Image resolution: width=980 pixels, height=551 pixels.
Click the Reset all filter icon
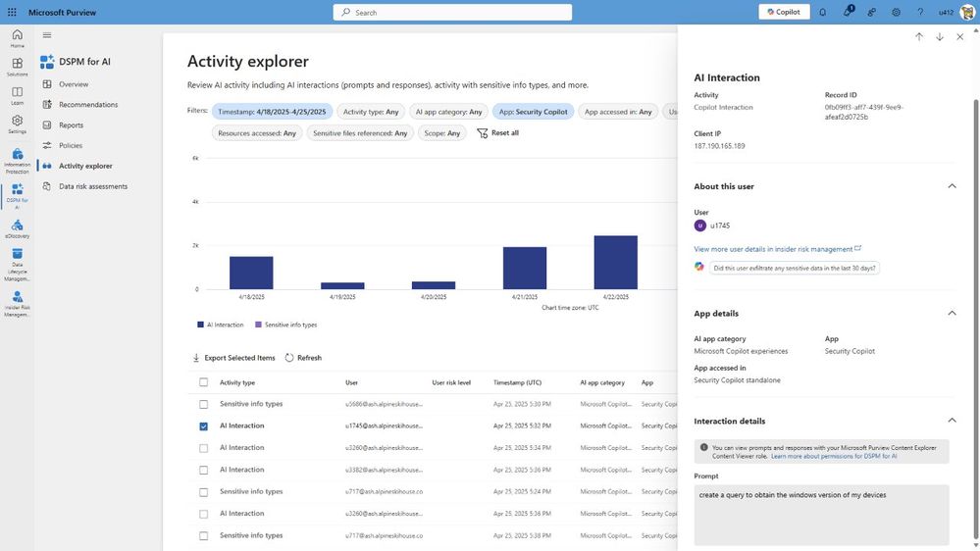click(x=482, y=133)
